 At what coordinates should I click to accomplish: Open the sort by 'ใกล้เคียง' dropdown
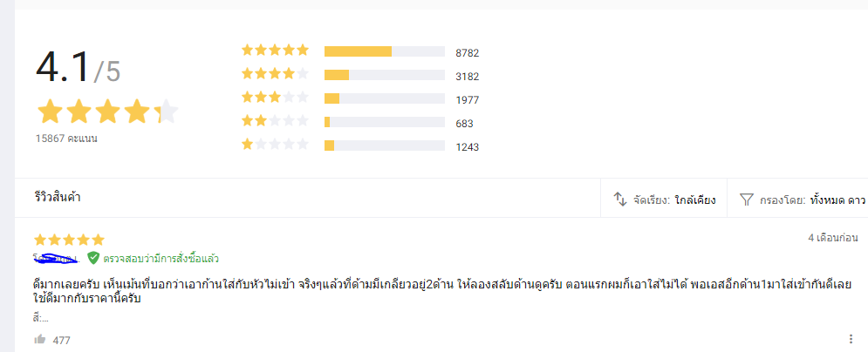coord(694,200)
